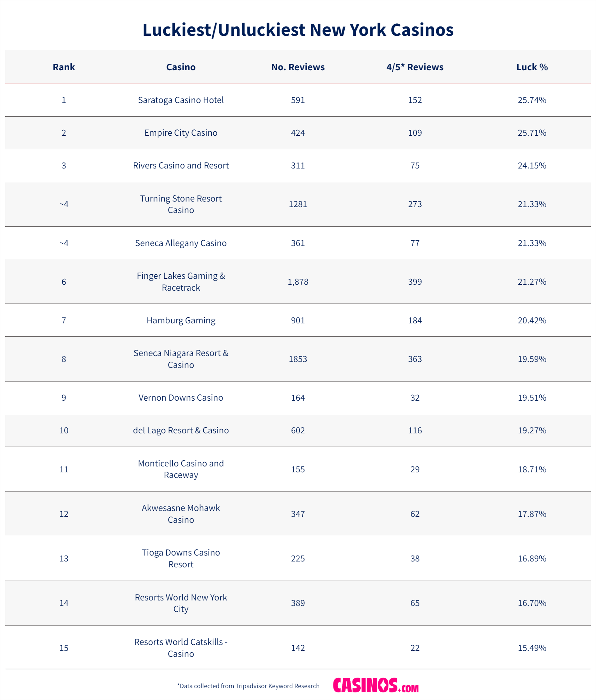Click the 4/5* Reviews column header
Screen dimensions: 596x700
pos(415,67)
